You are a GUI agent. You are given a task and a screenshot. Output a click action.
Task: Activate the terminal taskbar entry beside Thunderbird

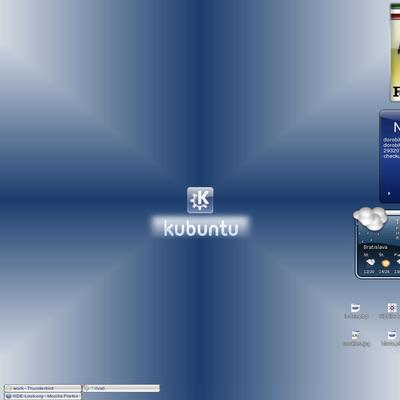(121, 388)
